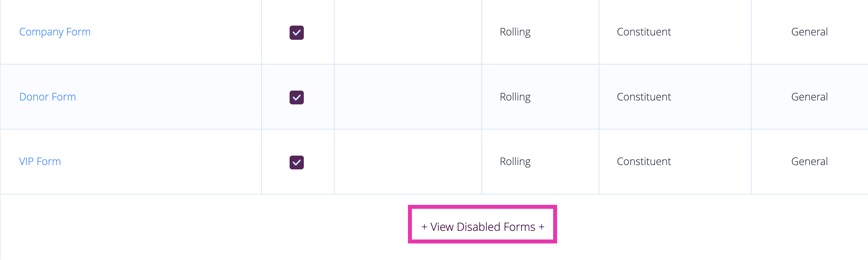Click the leading plus sign of View Disabled Forms

424,227
